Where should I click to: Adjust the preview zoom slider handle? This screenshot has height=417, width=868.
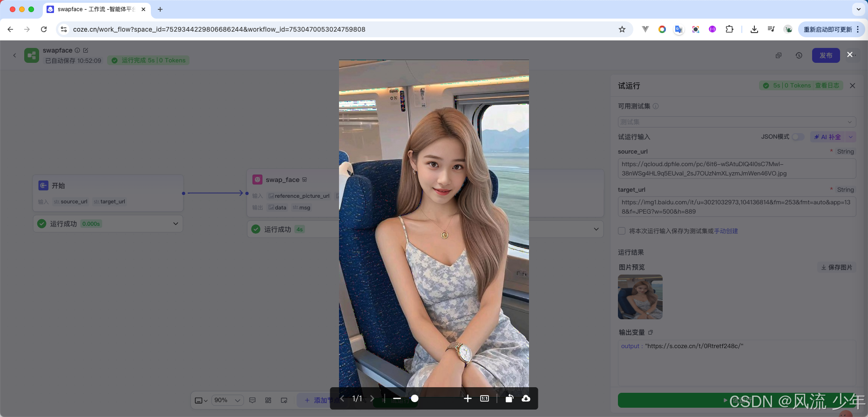pos(414,398)
